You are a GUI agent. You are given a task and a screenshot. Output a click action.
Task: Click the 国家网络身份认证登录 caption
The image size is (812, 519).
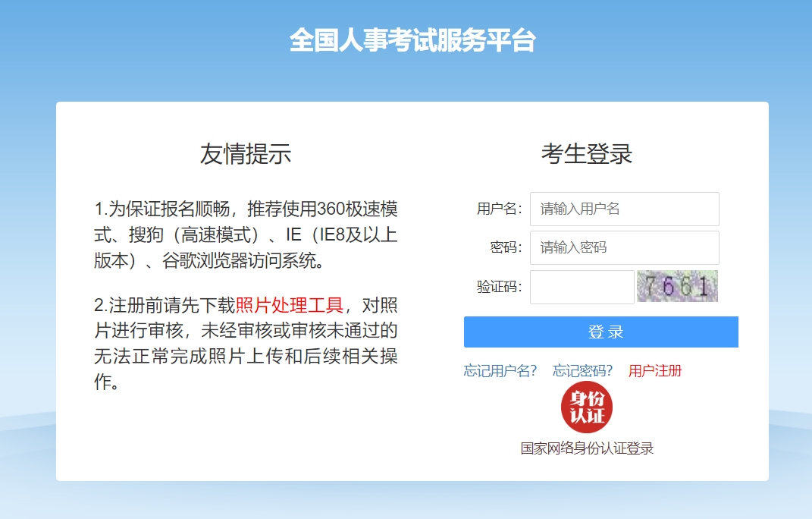tap(587, 448)
